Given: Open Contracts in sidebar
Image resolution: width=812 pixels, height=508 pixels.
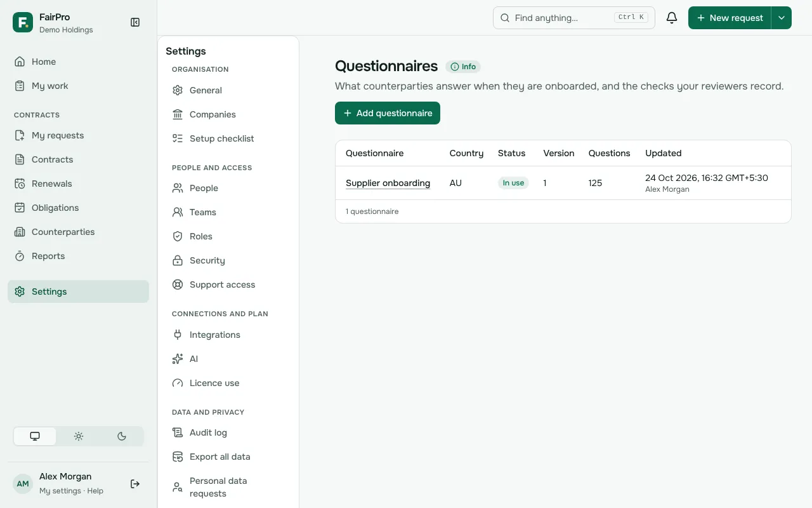Looking at the screenshot, I should click(x=78, y=159).
